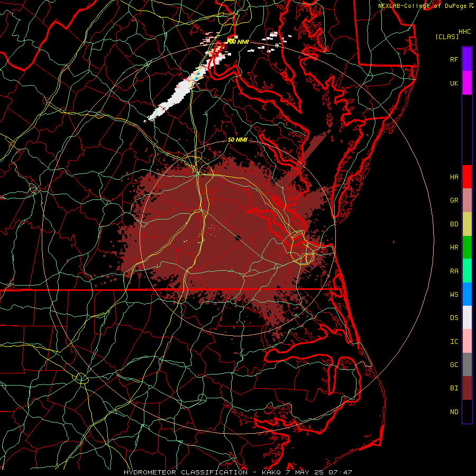Image resolution: width=476 pixels, height=476 pixels.
Task: Click the HA red color swatch
Action: tap(467, 177)
